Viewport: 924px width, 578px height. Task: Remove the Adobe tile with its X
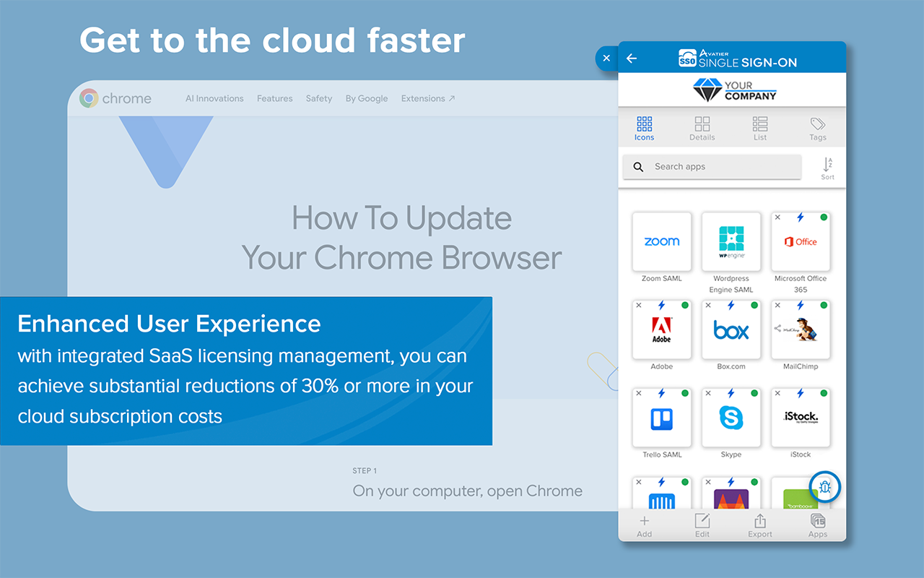[x=639, y=306]
